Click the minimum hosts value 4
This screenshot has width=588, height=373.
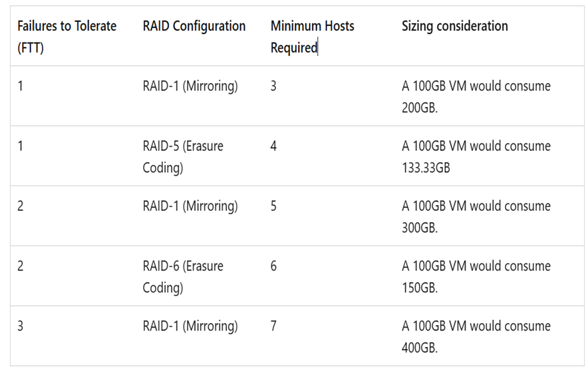click(273, 146)
